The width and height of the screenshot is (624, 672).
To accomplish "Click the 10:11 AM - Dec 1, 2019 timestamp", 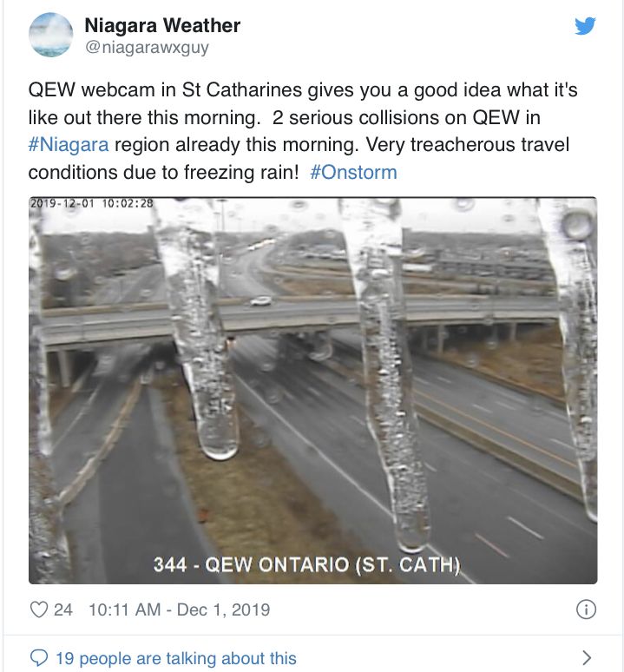I will [x=179, y=609].
